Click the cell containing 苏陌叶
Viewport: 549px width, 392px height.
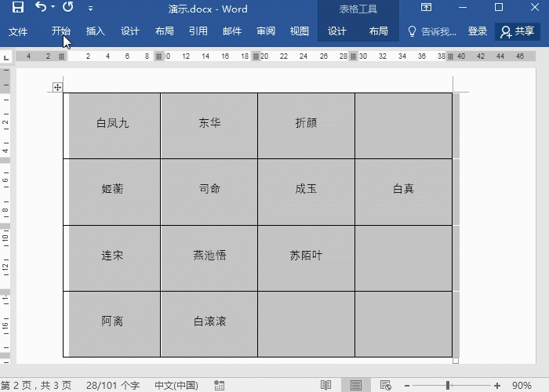tap(306, 258)
